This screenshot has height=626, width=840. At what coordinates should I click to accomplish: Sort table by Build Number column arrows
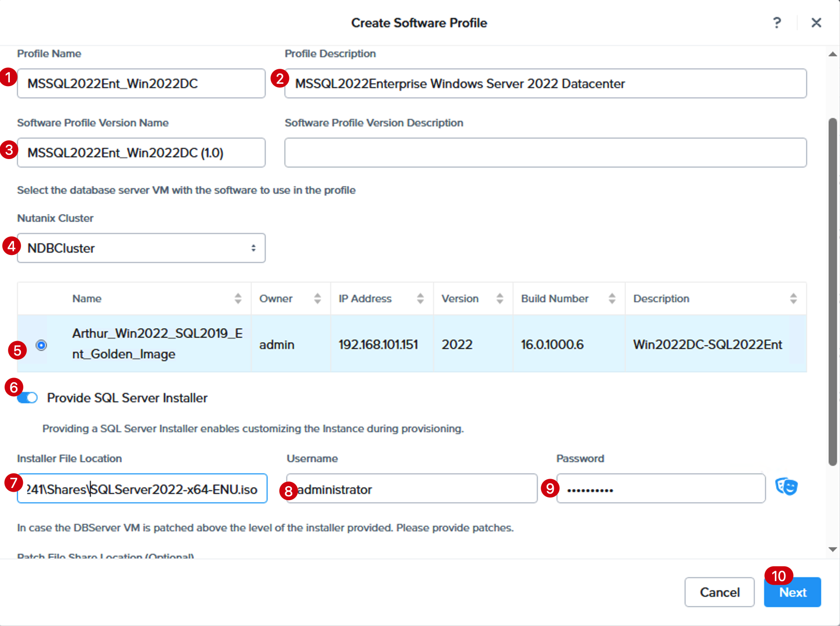(x=612, y=298)
